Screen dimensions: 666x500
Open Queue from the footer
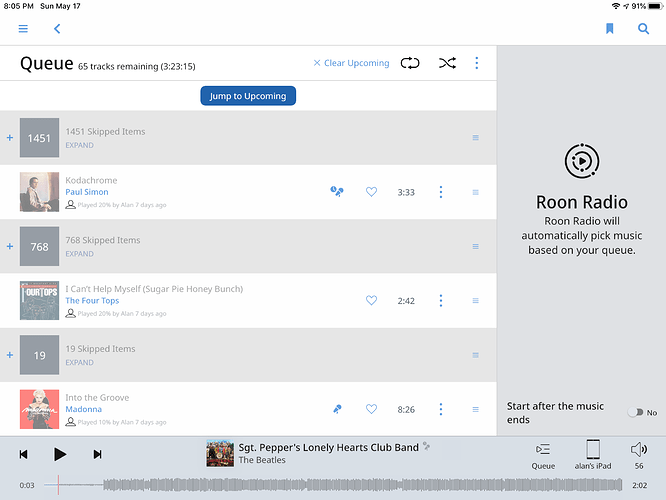tap(543, 455)
